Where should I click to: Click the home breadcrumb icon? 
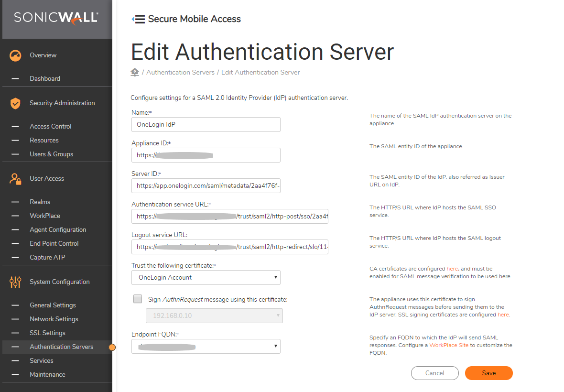click(x=135, y=72)
